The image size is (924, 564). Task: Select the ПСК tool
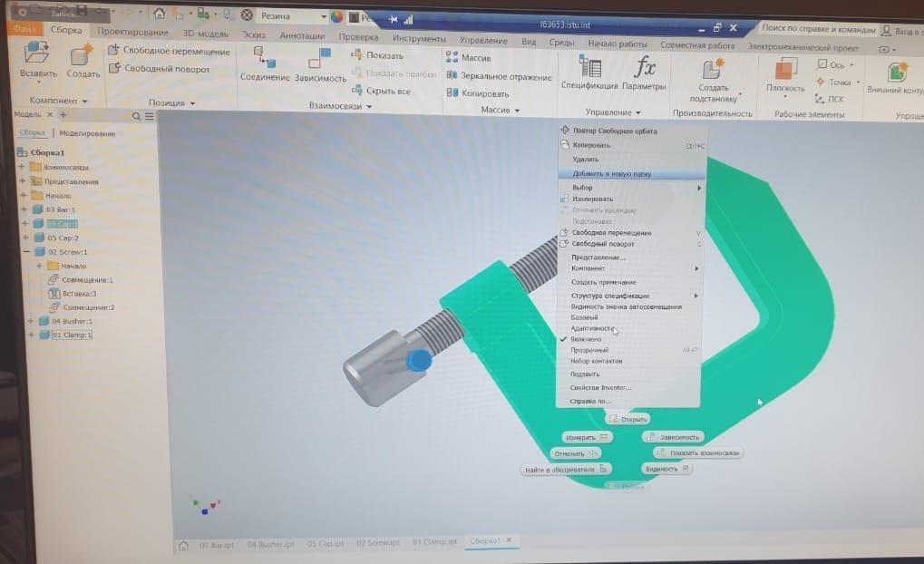pos(829,99)
